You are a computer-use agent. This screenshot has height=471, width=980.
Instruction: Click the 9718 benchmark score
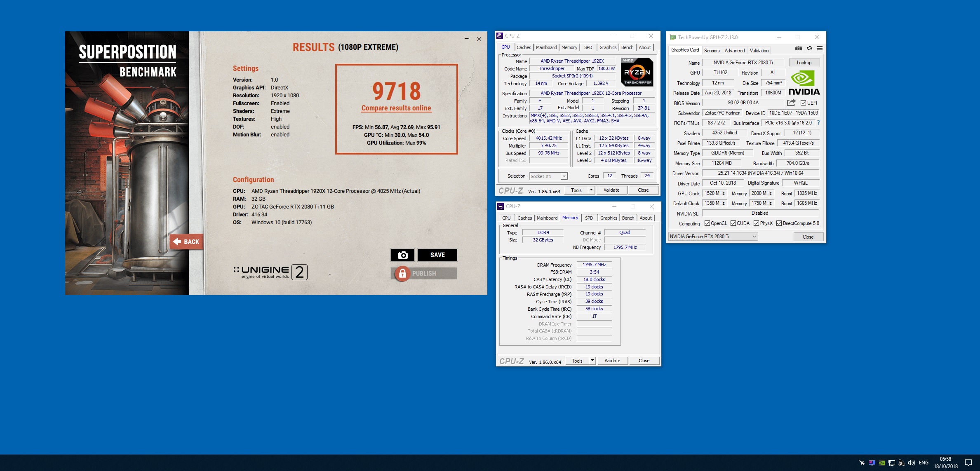[x=396, y=91]
